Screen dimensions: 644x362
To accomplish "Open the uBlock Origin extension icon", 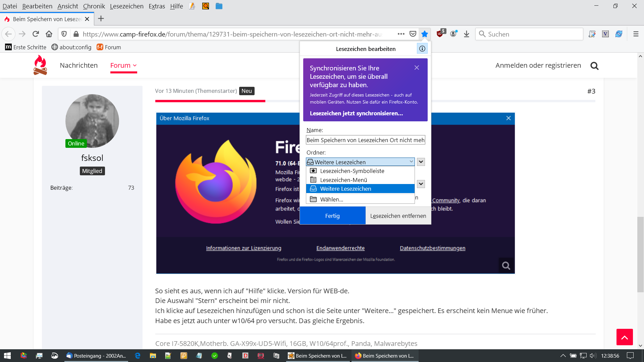I will point(440,34).
